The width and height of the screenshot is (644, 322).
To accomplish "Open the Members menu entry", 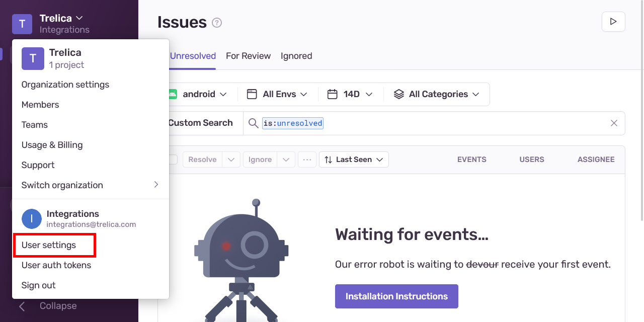I will (x=40, y=105).
